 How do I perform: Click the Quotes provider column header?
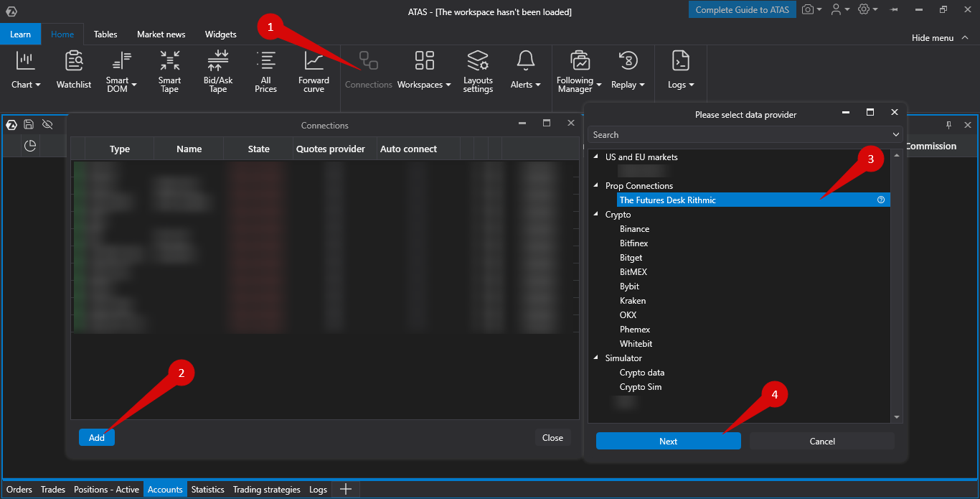331,149
